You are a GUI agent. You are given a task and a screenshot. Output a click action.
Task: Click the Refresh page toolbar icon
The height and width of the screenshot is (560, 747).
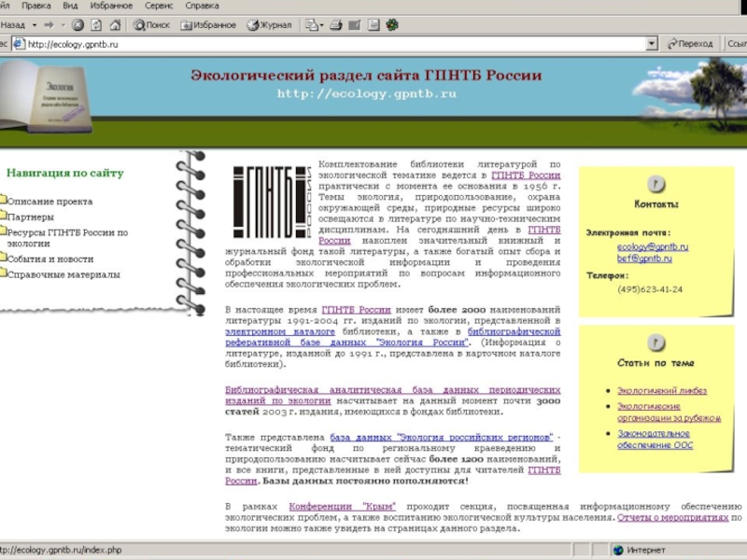[95, 25]
